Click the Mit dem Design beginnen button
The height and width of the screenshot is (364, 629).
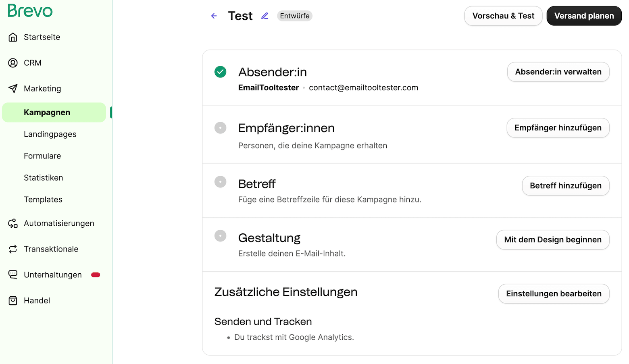552,240
